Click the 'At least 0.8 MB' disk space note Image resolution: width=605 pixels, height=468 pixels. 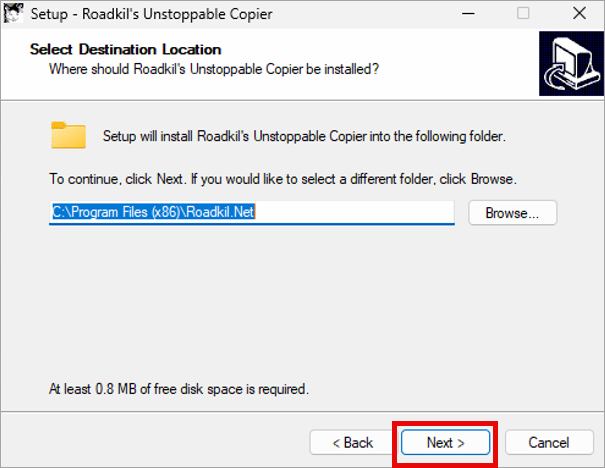coord(179,387)
